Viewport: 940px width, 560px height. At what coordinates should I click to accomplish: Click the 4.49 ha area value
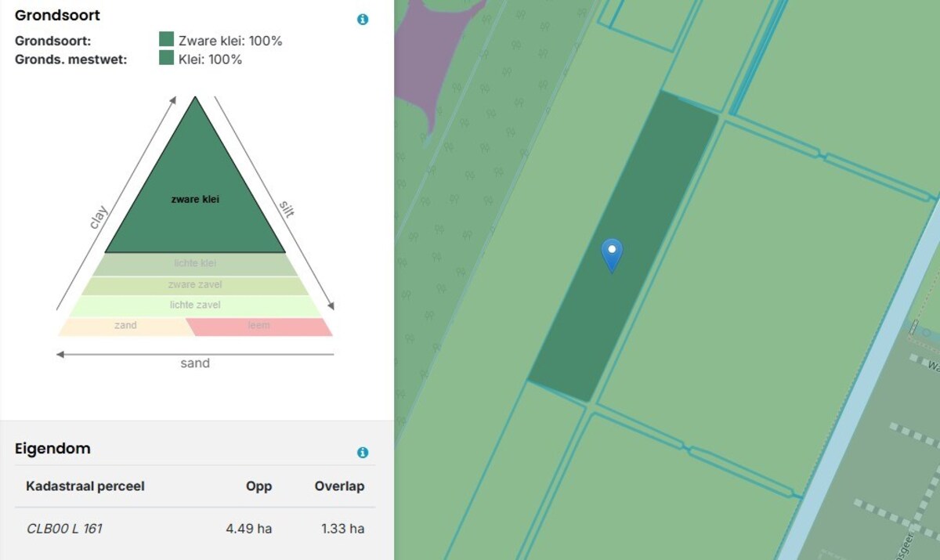point(248,529)
